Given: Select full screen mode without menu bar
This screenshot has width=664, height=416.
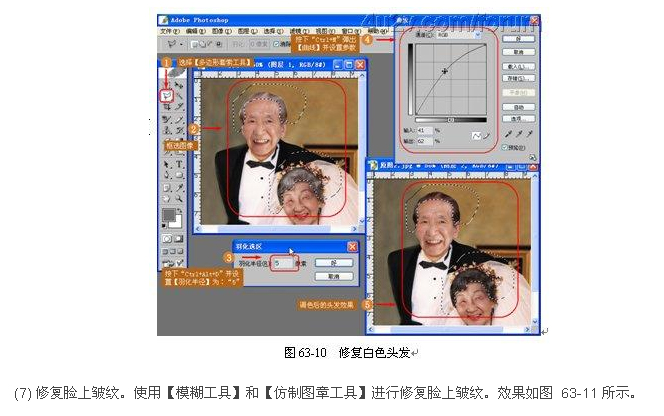Looking at the screenshot, I should (x=180, y=251).
